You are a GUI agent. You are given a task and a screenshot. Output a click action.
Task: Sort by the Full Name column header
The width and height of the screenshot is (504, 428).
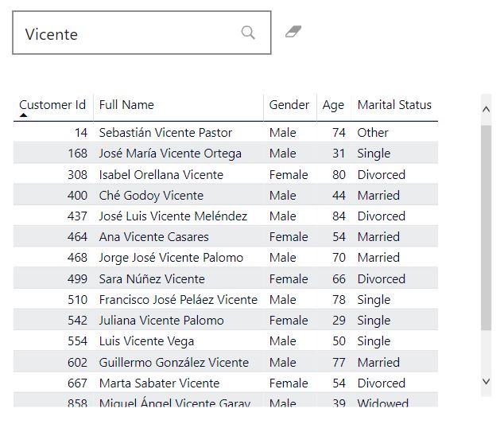(126, 105)
